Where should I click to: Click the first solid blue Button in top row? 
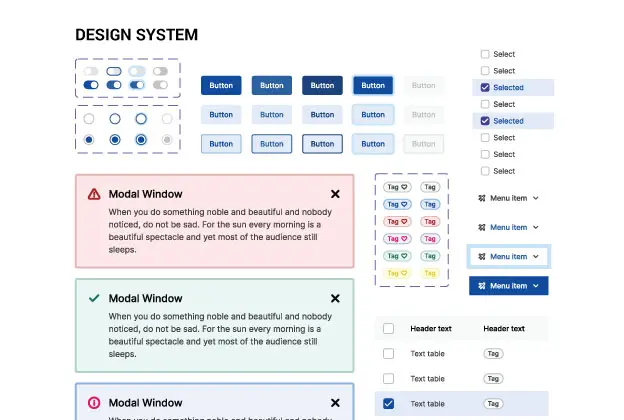[x=221, y=85]
